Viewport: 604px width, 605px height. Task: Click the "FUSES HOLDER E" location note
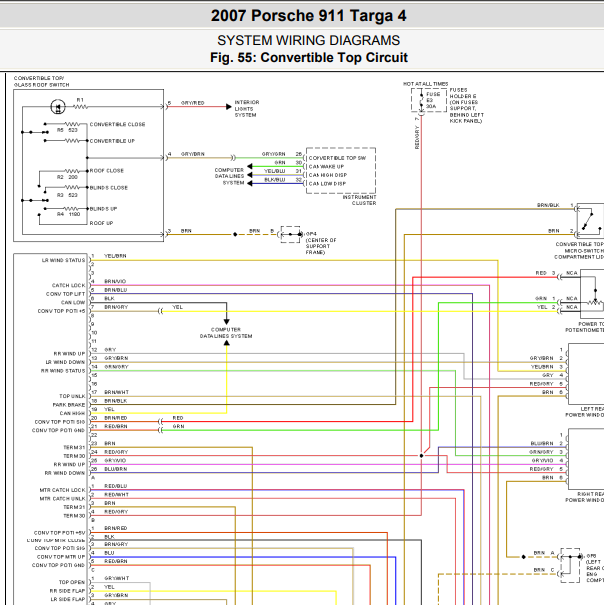(466, 105)
